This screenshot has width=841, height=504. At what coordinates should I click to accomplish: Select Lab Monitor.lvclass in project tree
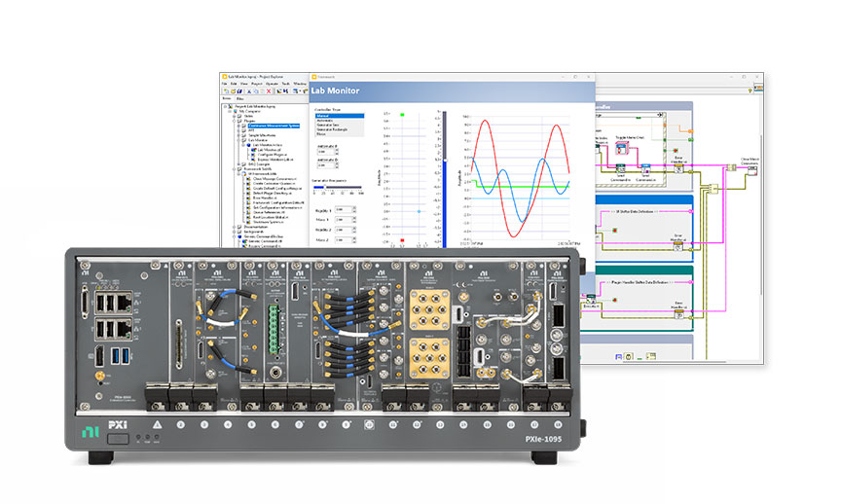click(267, 145)
